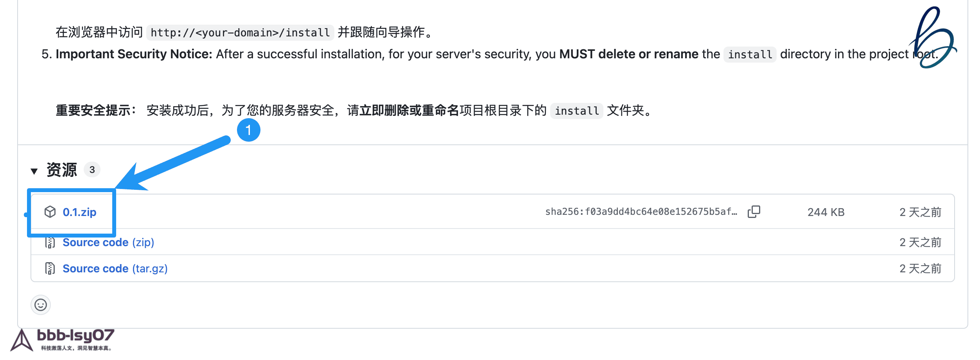Click the archive icon beside Source code (tar.gz)
Screen dimensions: 980x360
click(x=50, y=268)
